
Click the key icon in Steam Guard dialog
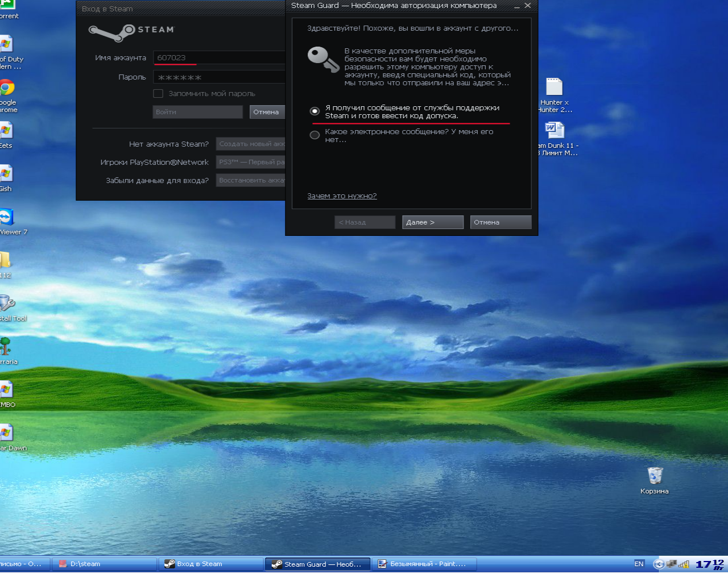pyautogui.click(x=323, y=60)
